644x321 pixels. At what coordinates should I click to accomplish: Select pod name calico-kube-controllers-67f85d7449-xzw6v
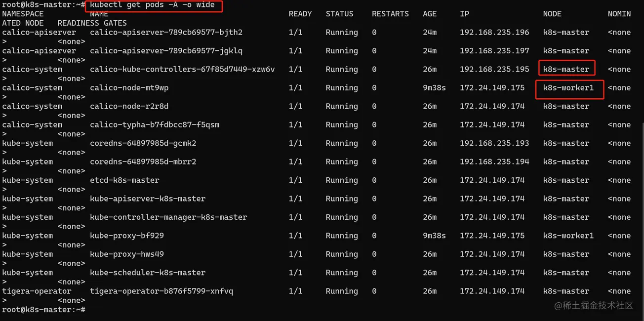pyautogui.click(x=182, y=70)
